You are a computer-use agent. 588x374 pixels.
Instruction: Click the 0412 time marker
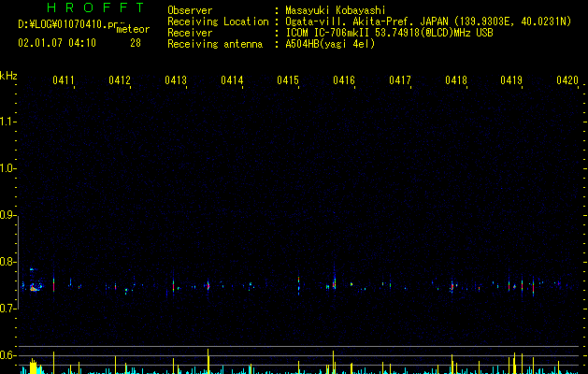[120, 80]
